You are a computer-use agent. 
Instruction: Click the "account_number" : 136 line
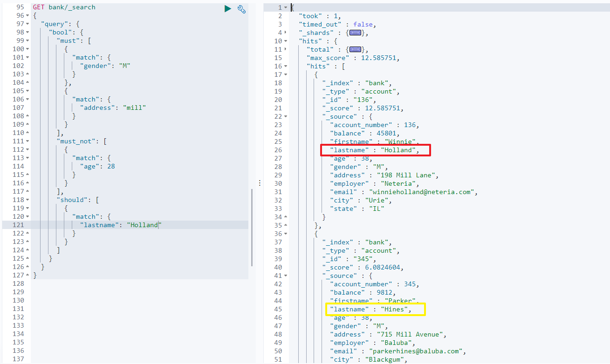tap(374, 125)
